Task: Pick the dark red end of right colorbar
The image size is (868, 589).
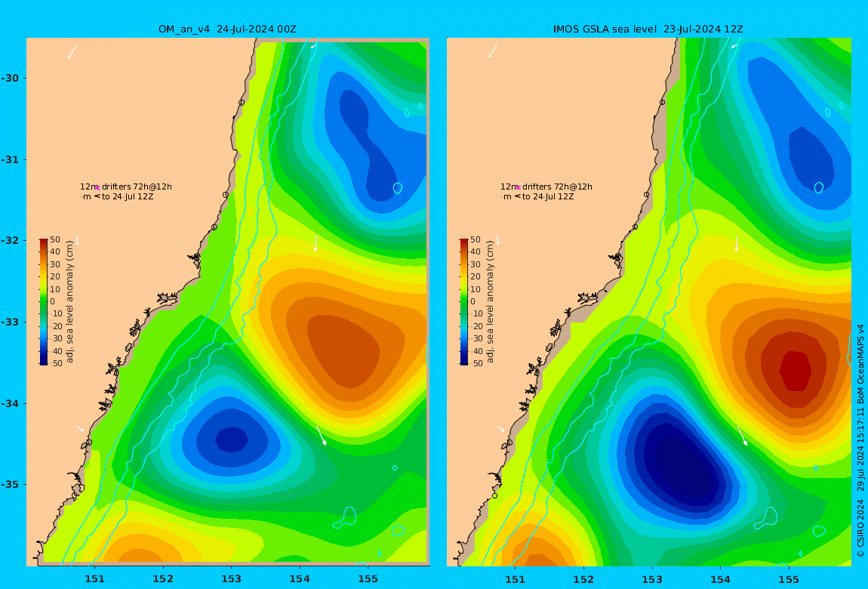Action: (464, 242)
